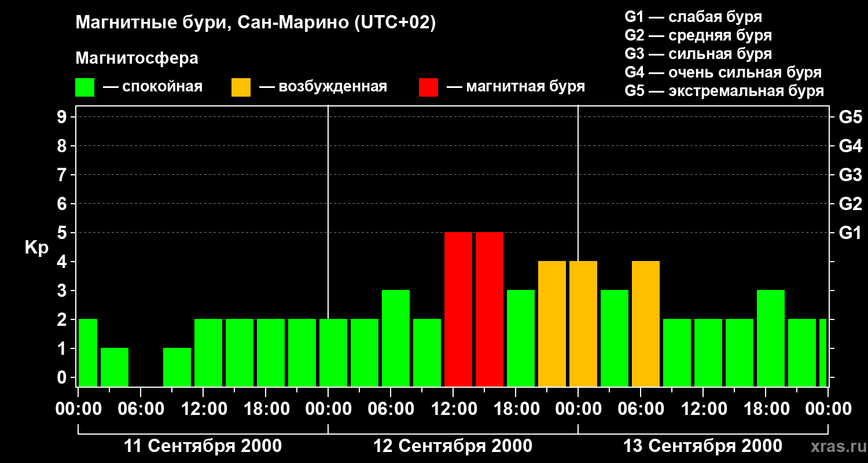868x463 pixels.
Task: Click the second red storm bar at 15:00 on 12 Сентября
Action: point(490,310)
